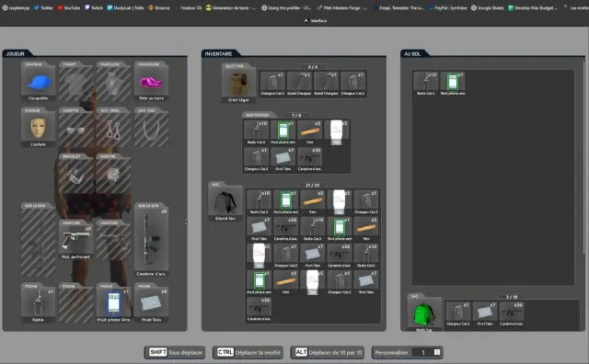
Task: Click the SHIFT Tous déplacer button
Action: coord(175,352)
